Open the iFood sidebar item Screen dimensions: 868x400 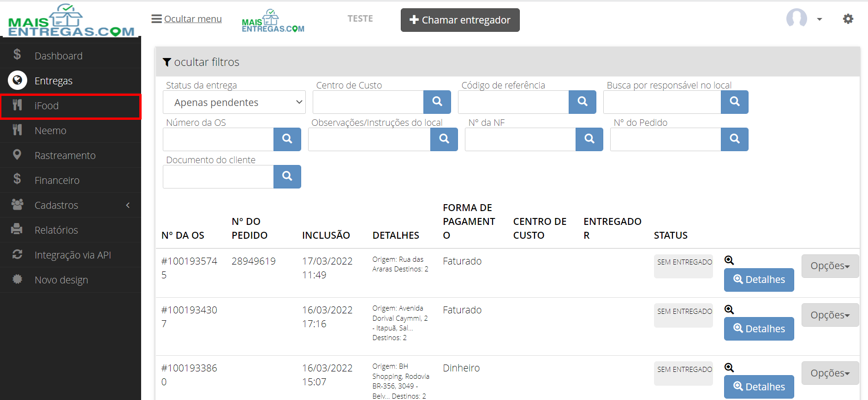[x=71, y=106]
